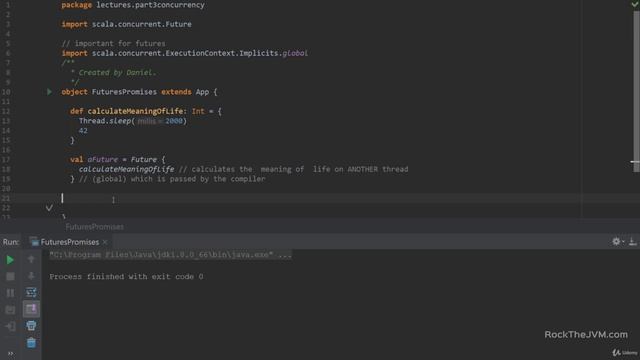Rerun FuturesPromises with the green play icon
The image size is (640, 360).
(x=10, y=260)
